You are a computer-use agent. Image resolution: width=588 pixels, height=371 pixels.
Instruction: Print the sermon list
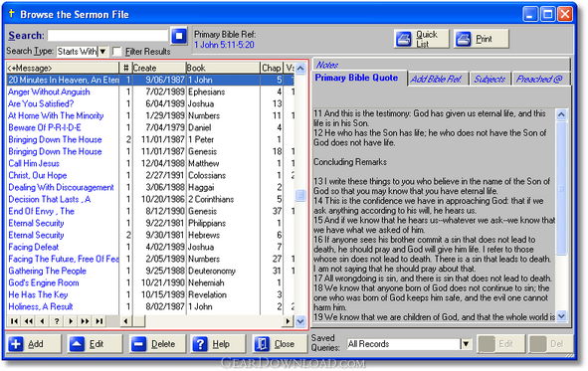point(482,39)
